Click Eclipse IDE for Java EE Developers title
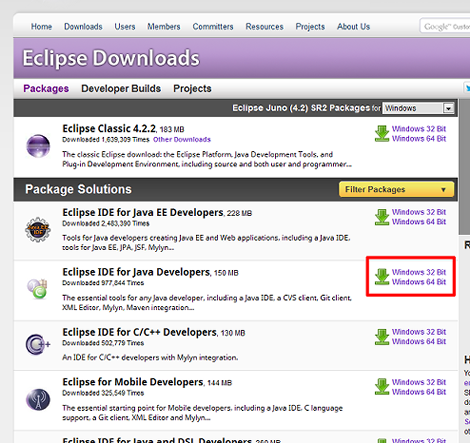The height and width of the screenshot is (443, 470). coord(143,213)
